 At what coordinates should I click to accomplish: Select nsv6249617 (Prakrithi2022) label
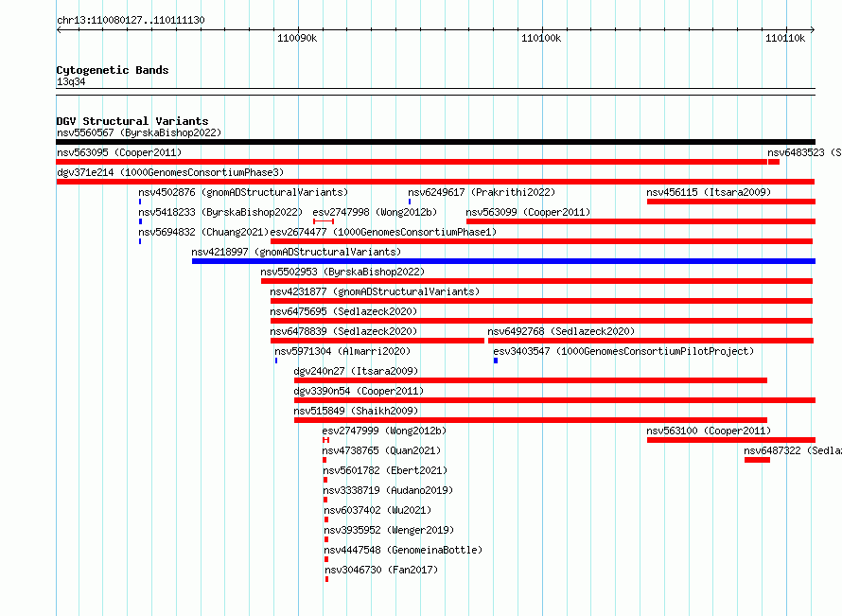(x=482, y=192)
